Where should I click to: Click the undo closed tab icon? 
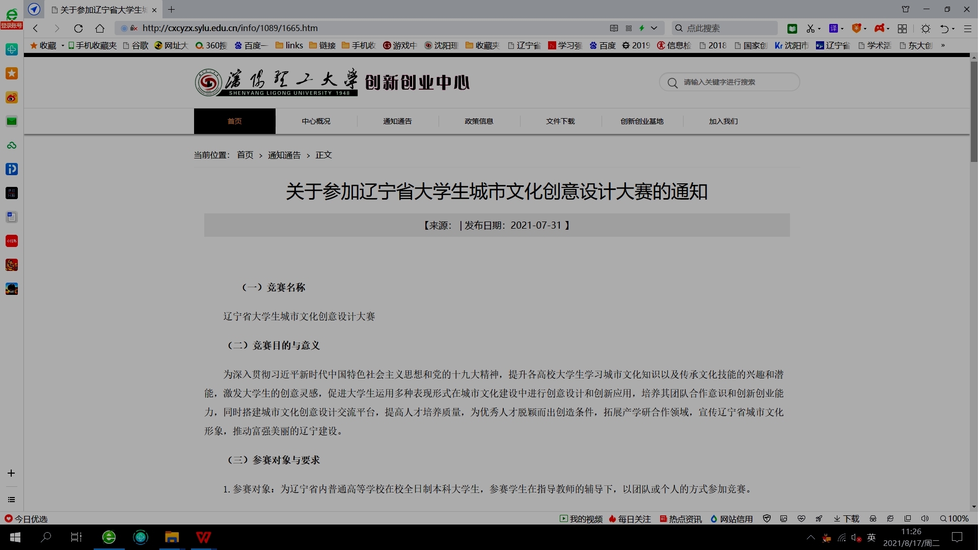pyautogui.click(x=944, y=29)
